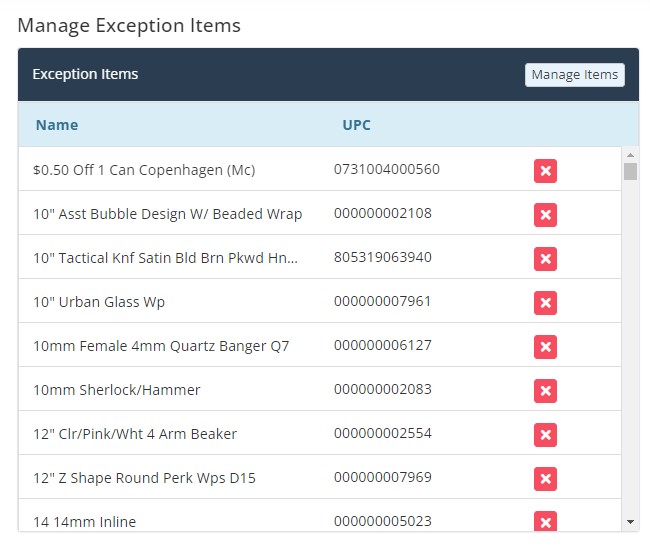Delete the 10" Tactical Knf Satin Bld row

click(x=545, y=259)
